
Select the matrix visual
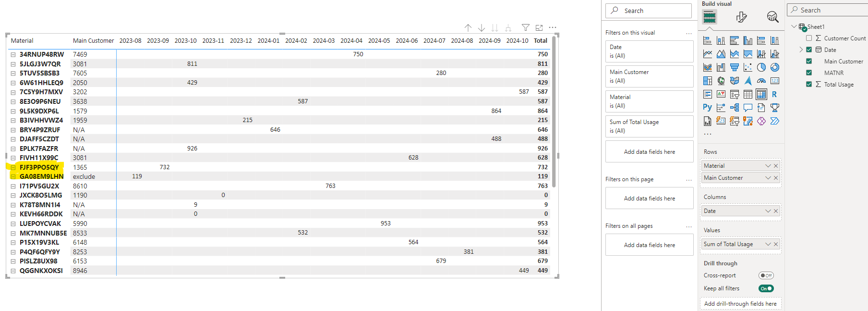[x=761, y=95]
